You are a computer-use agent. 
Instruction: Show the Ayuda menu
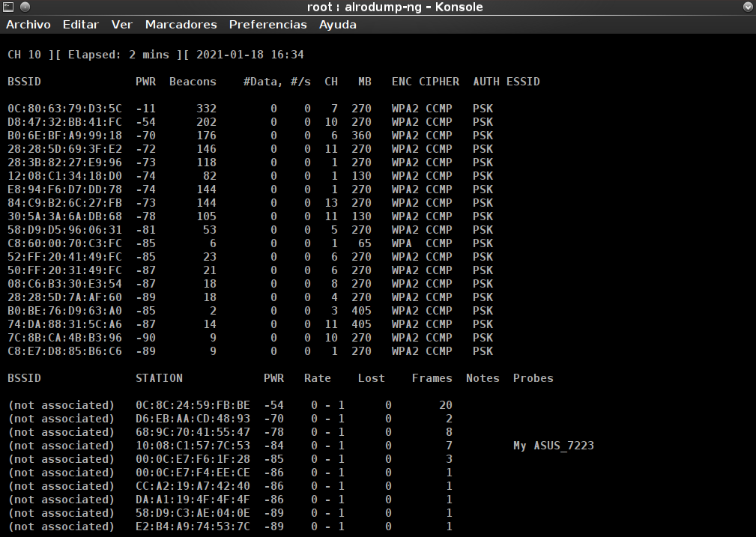[338, 25]
